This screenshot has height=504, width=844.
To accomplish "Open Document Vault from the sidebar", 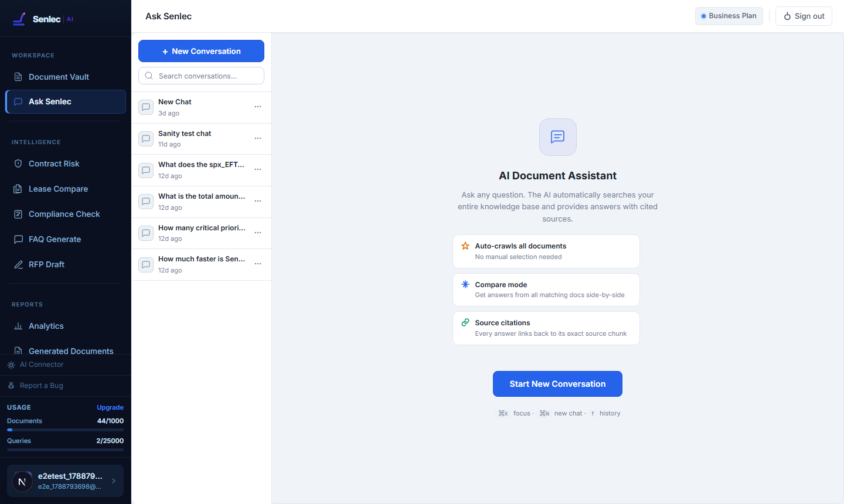I will click(66, 77).
